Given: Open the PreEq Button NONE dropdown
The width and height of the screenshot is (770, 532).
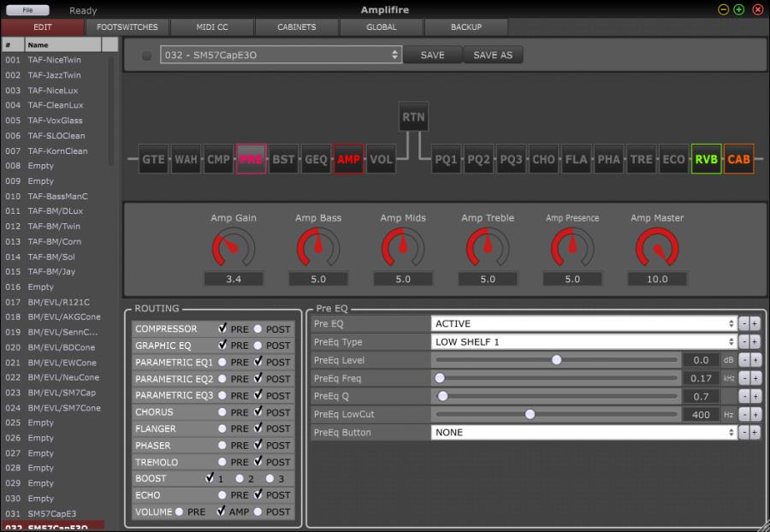Looking at the screenshot, I should pyautogui.click(x=583, y=433).
